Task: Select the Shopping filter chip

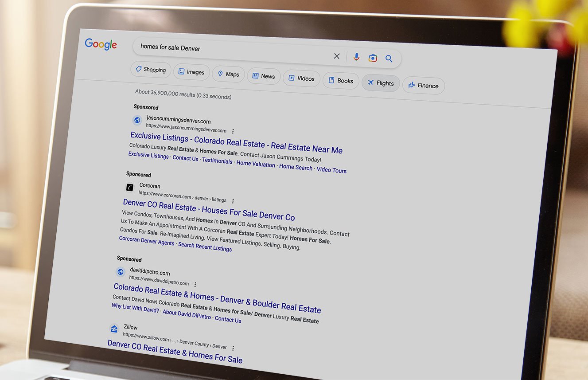Action: 151,70
